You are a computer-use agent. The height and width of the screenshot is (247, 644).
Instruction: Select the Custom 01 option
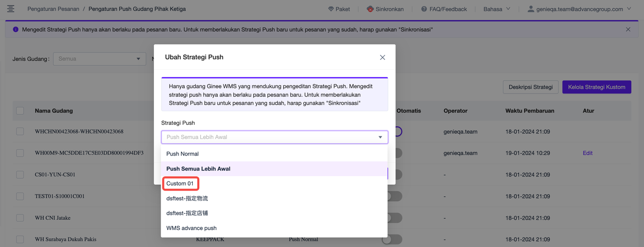(180, 184)
